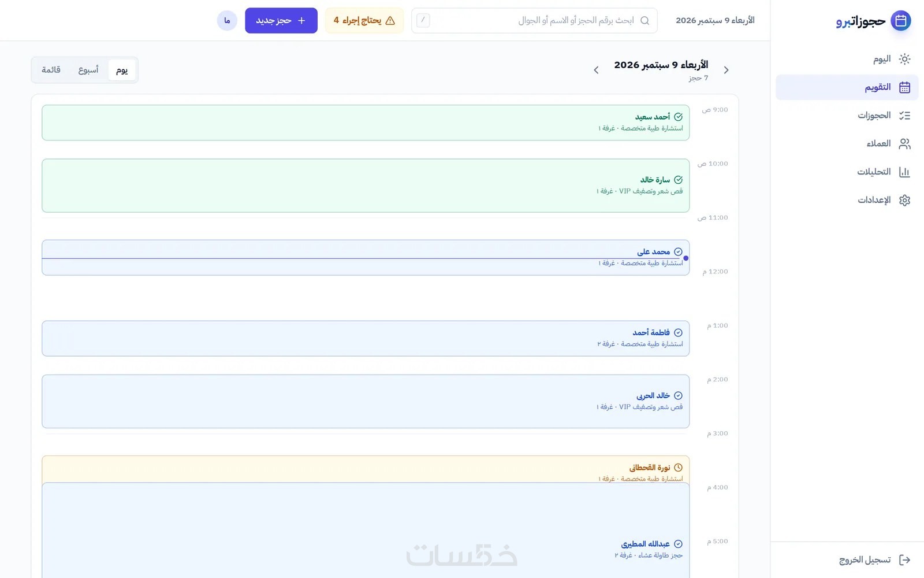Image resolution: width=924 pixels, height=578 pixels.
Task: Open التحليلات chart icon
Action: pos(904,172)
